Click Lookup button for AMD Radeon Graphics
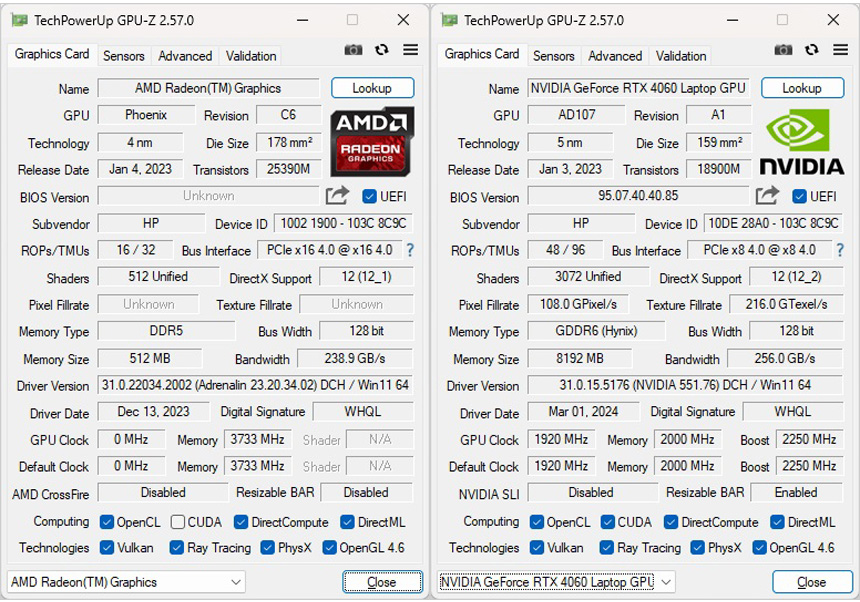 click(x=372, y=88)
